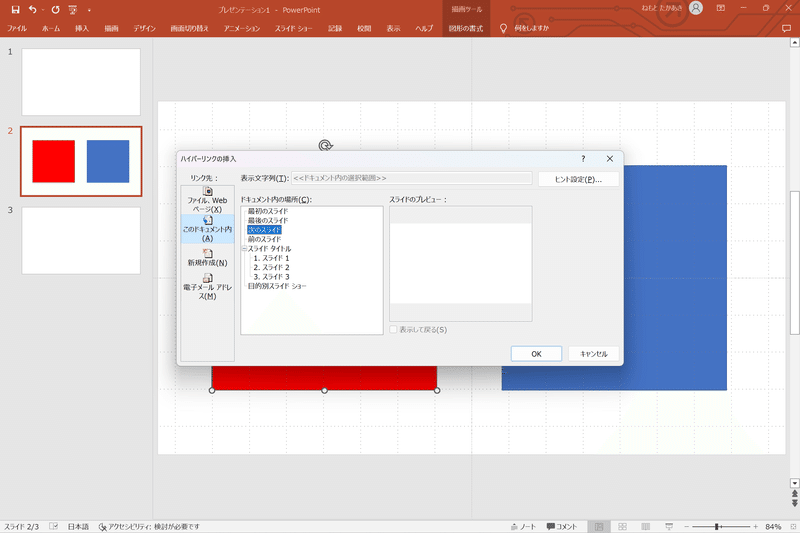Open the アニメーション ribbon tab
The height and width of the screenshot is (533, 800).
tap(242, 29)
